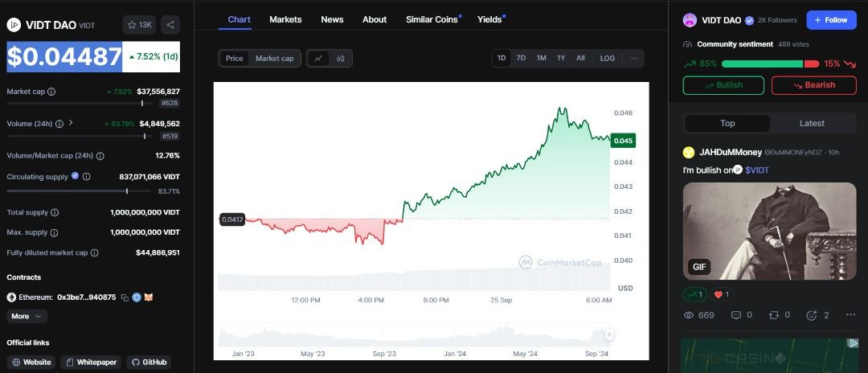Switch to the Similar Coins tab
This screenshot has height=373, width=868.
pos(432,19)
